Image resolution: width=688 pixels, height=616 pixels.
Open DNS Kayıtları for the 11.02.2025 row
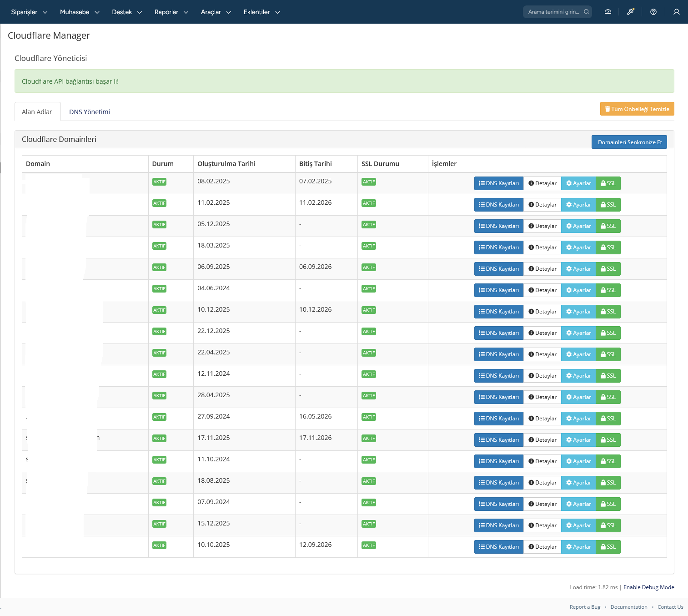tap(499, 205)
